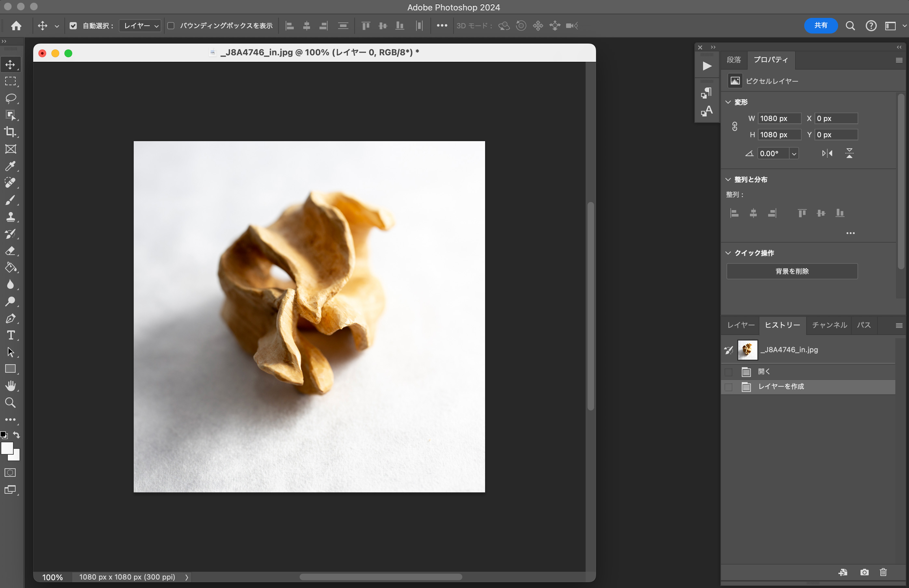Open the rotation angle dropdown arrow
This screenshot has width=909, height=588.
[794, 154]
